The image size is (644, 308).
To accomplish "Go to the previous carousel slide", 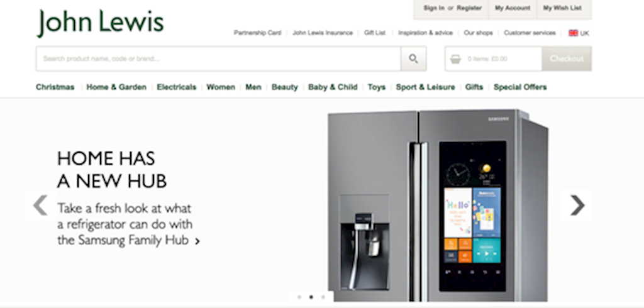I will [x=41, y=205].
